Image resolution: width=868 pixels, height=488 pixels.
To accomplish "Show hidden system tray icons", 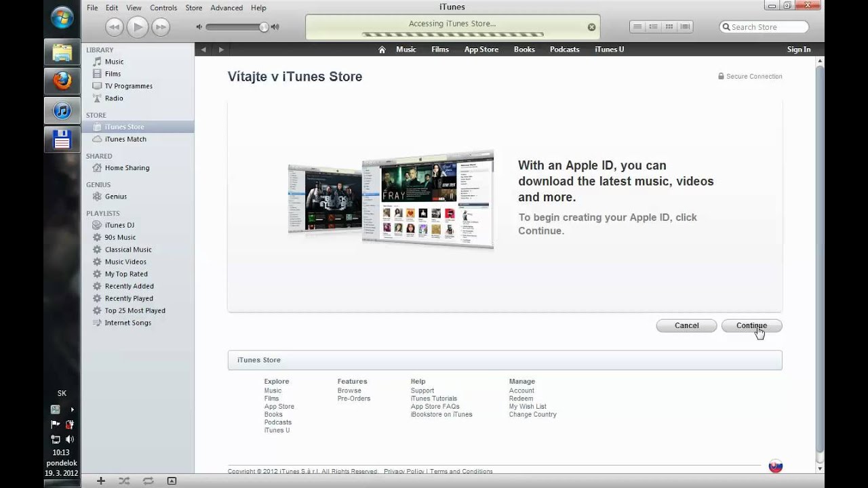I will click(72, 409).
